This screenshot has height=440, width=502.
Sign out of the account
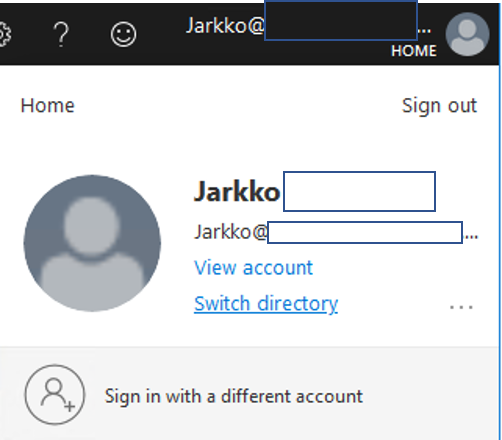tap(439, 106)
